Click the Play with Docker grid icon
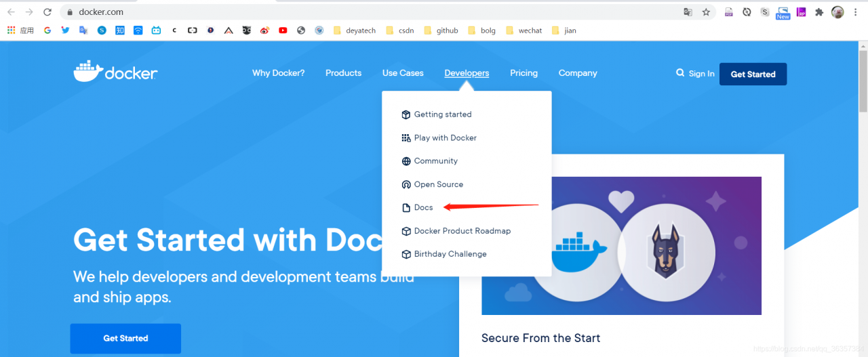 pyautogui.click(x=406, y=138)
